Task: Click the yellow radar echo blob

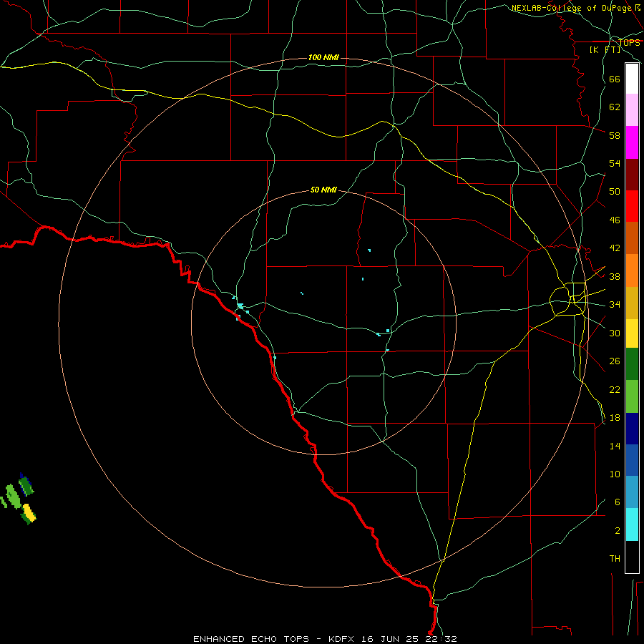Action: [x=29, y=512]
